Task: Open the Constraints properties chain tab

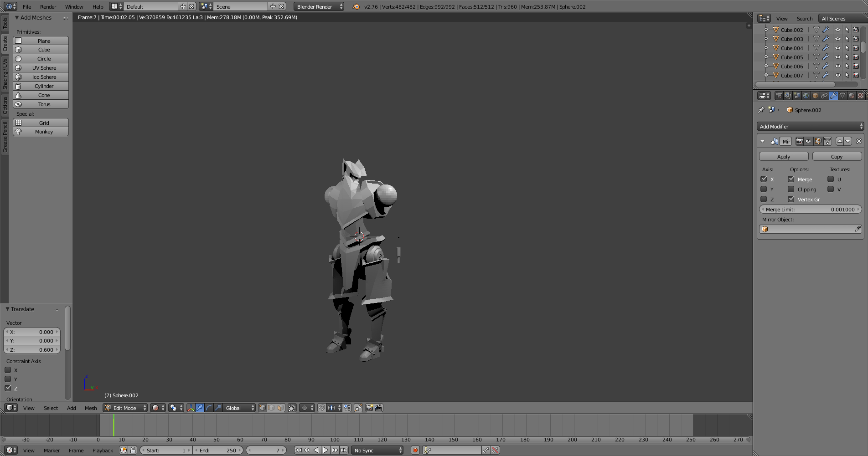Action: 824,96
